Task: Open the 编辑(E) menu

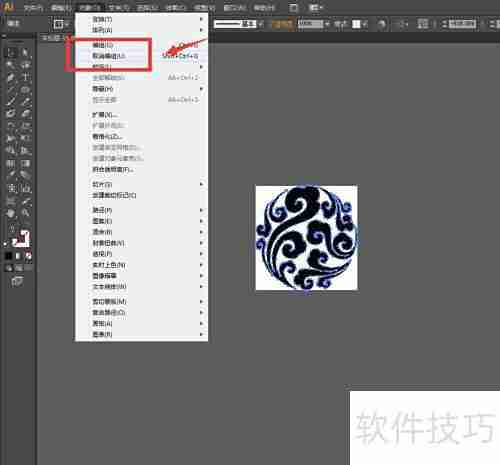Action: pos(61,7)
